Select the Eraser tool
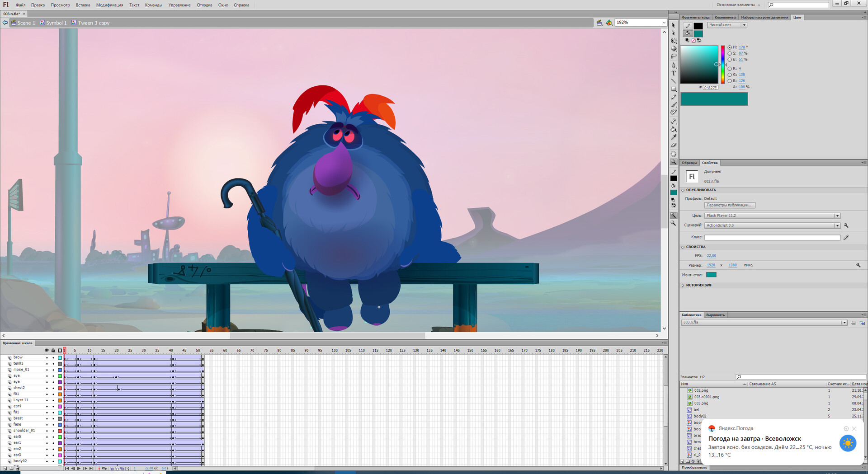Viewport: 868px width, 474px height. click(x=674, y=145)
